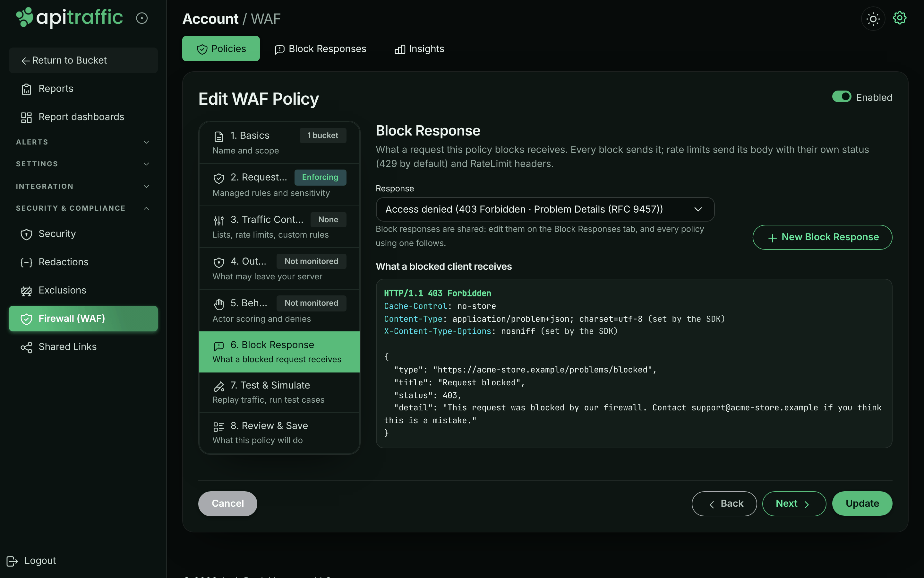The height and width of the screenshot is (578, 924).
Task: Open step 8. Review & Save
Action: (279, 433)
